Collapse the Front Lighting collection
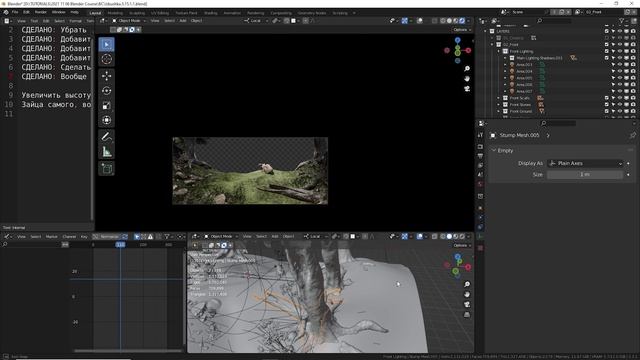Viewport: 640px width, 360px height. 498,51
